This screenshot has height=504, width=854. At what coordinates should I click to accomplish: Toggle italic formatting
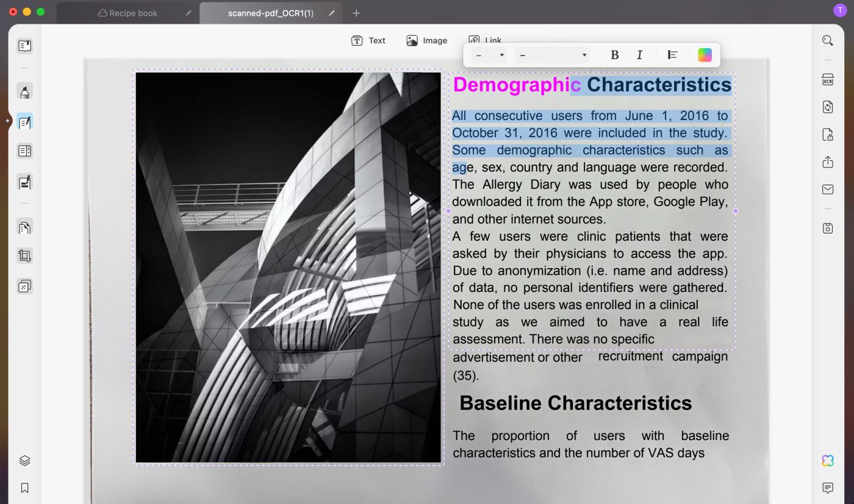tap(639, 55)
